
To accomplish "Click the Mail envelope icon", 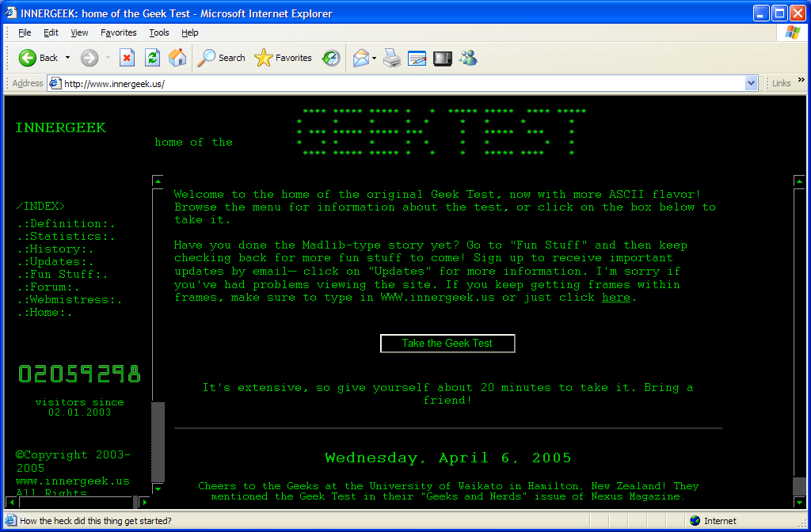I will [x=361, y=58].
